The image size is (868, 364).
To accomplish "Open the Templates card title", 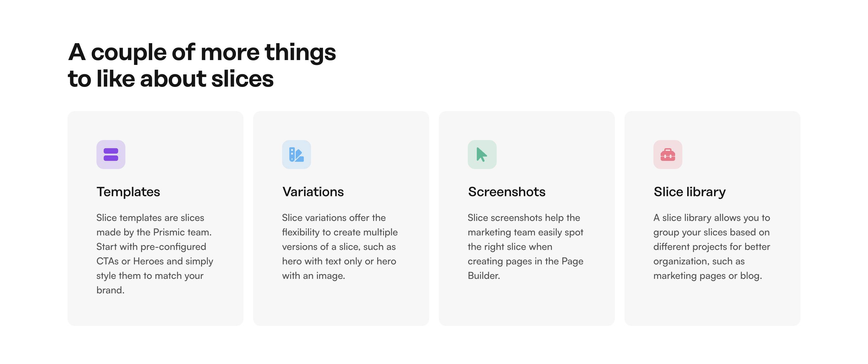I will (128, 192).
